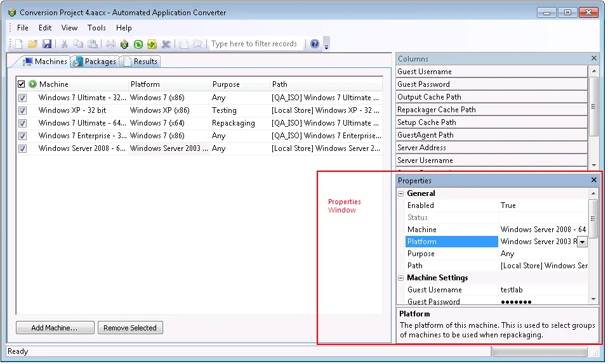Viewport: 608px width, 364px height.
Task: Click the Add Machine button
Action: click(x=55, y=328)
